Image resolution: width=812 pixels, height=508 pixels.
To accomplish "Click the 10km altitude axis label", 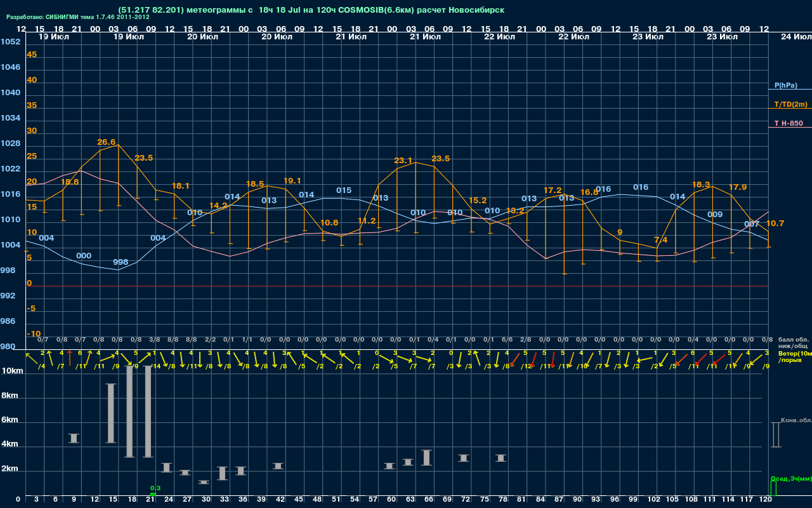I will click(13, 371).
